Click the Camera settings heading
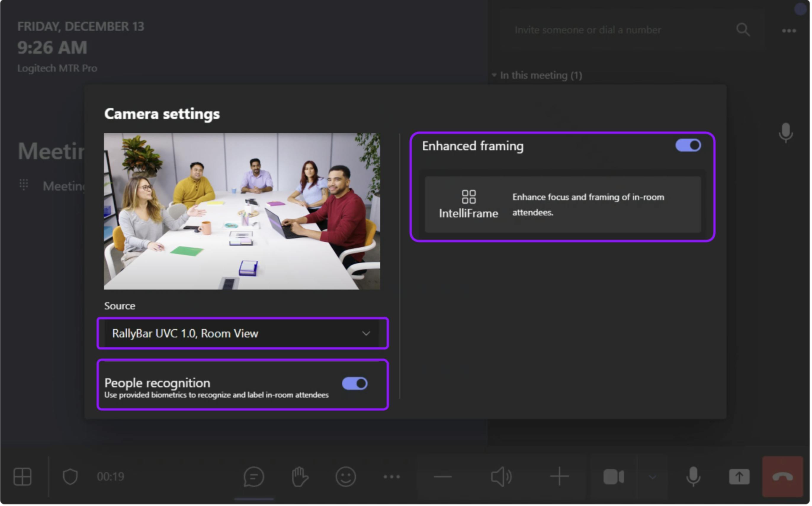The image size is (812, 506). (x=162, y=114)
